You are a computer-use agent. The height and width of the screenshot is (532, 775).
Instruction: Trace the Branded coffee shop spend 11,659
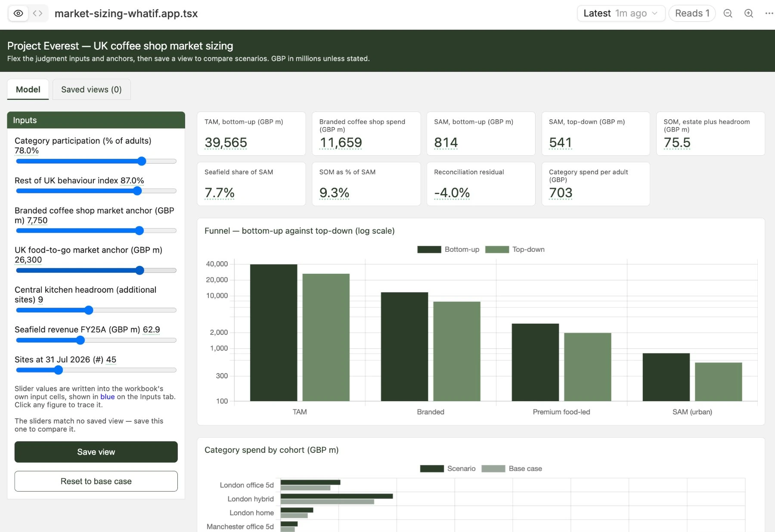(x=341, y=142)
